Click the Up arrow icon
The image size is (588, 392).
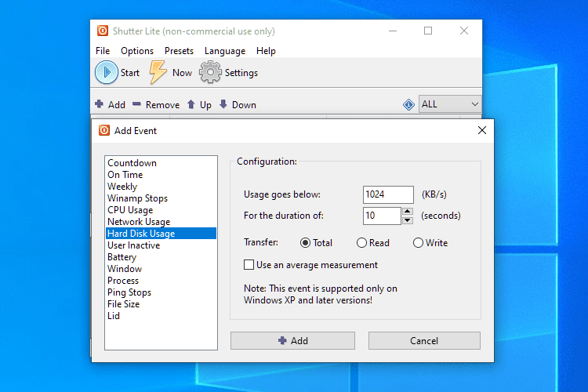(191, 104)
